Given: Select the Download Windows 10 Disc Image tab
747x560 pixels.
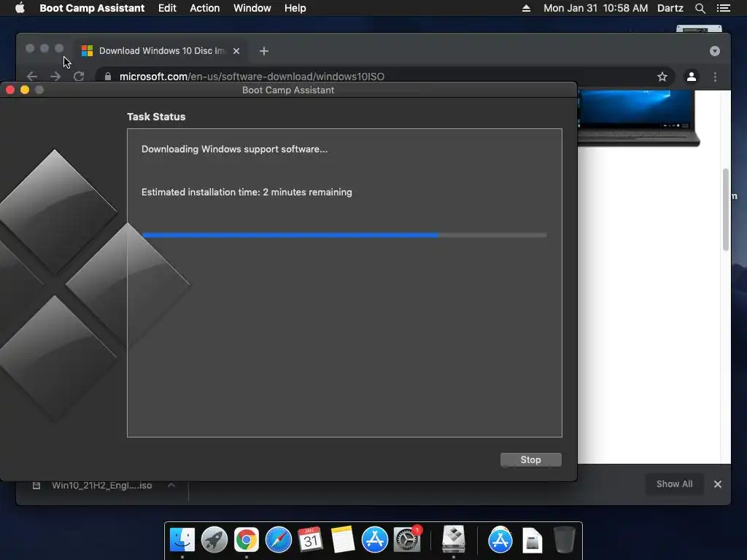Looking at the screenshot, I should click(161, 51).
